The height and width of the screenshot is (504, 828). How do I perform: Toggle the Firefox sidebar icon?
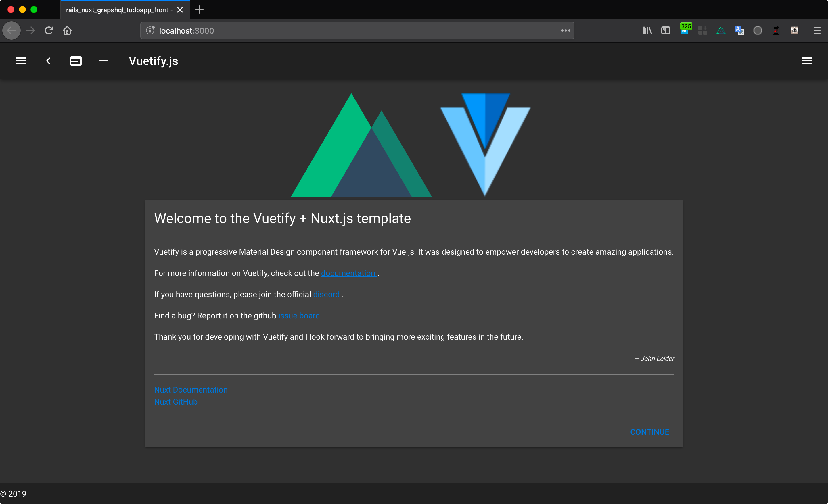tap(665, 30)
